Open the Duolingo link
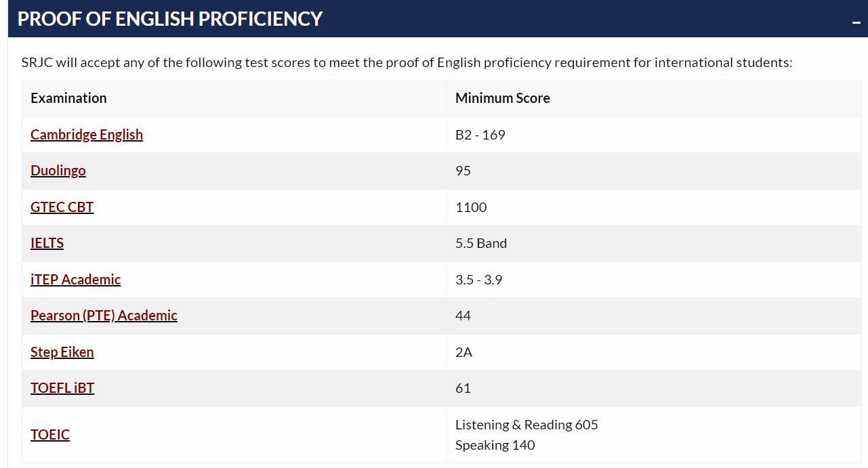This screenshot has height=468, width=868. pyautogui.click(x=58, y=171)
